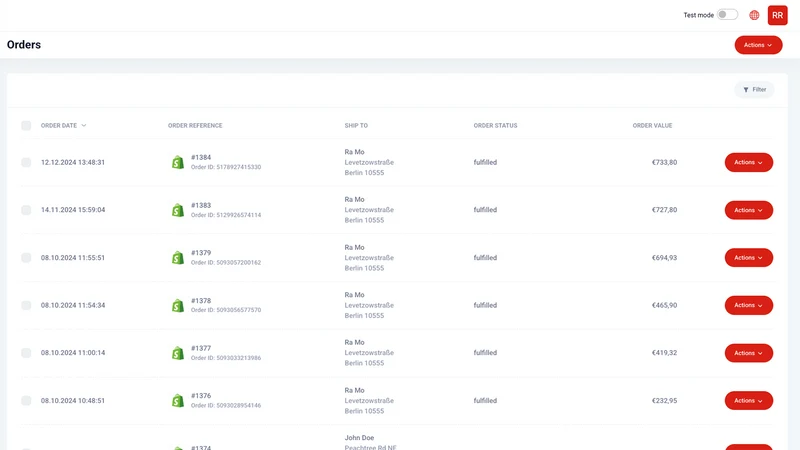
Task: Select checkbox for order #1377
Action: pos(26,353)
